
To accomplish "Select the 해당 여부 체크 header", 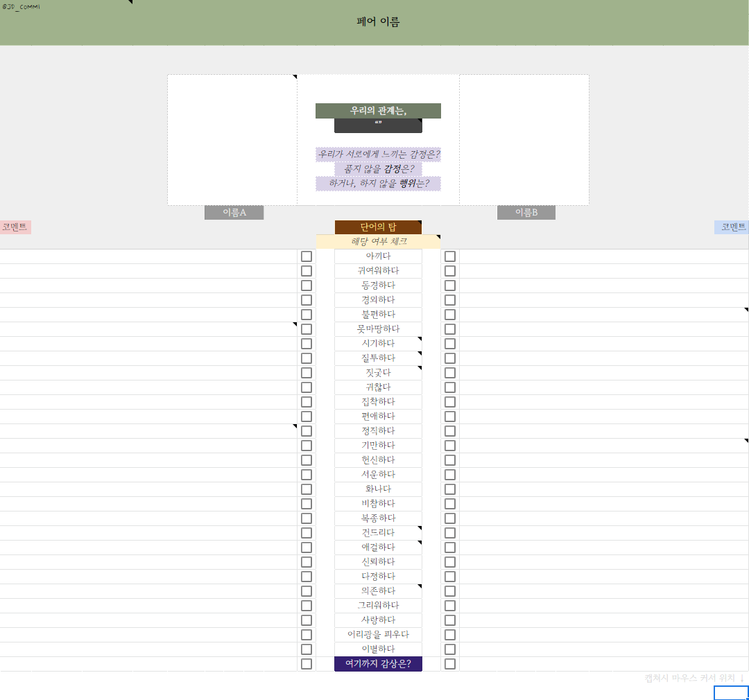I will 378,241.
